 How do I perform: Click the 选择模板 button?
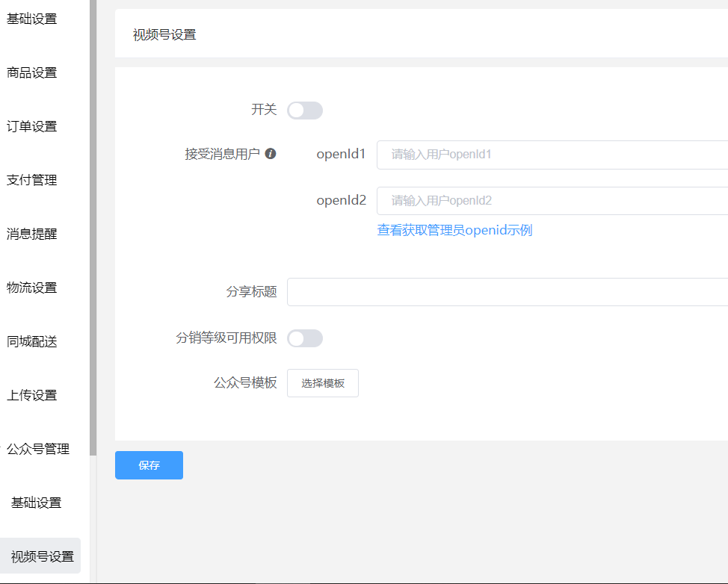(x=323, y=383)
